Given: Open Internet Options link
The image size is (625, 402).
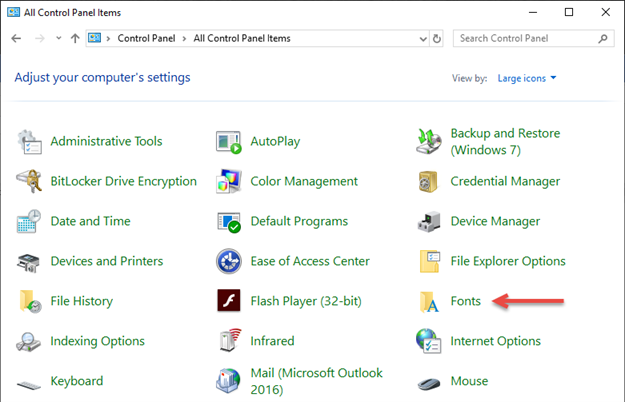Looking at the screenshot, I should click(x=496, y=341).
